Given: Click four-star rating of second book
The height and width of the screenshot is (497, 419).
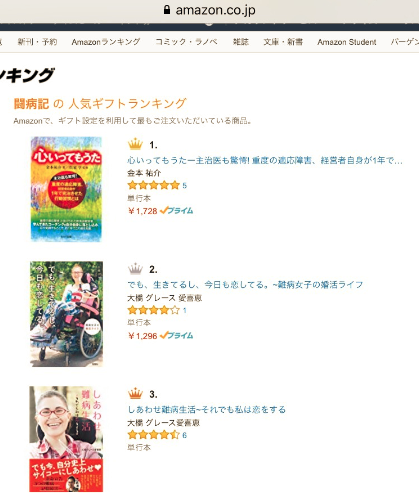Looking at the screenshot, I should 154,310.
